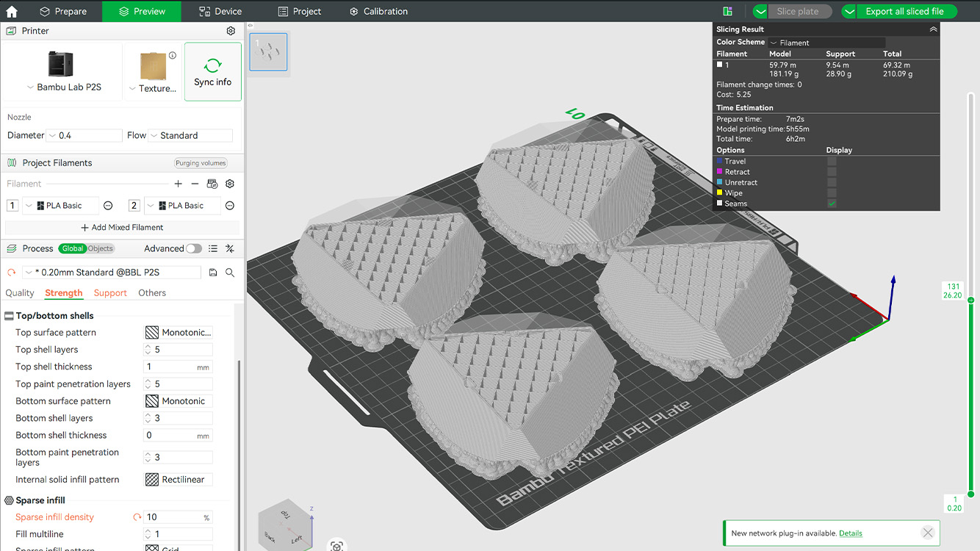Search the process settings

click(230, 273)
